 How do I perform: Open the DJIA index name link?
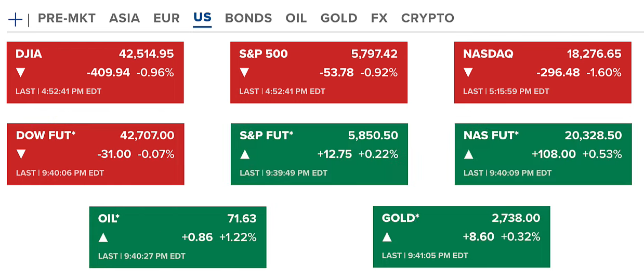click(29, 54)
